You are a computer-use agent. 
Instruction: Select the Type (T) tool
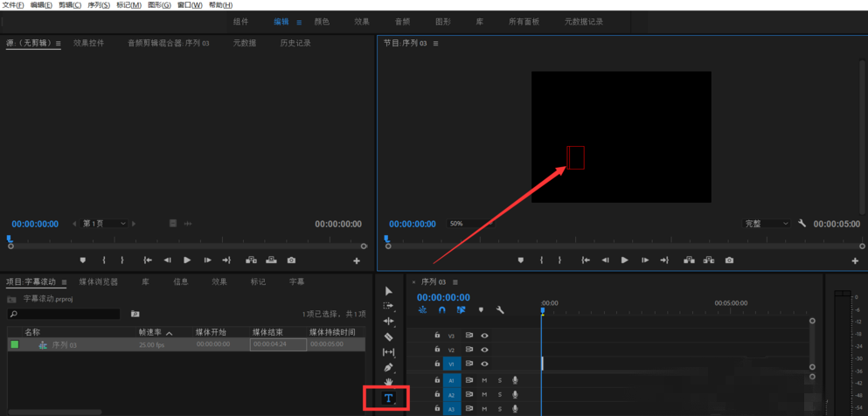[389, 399]
